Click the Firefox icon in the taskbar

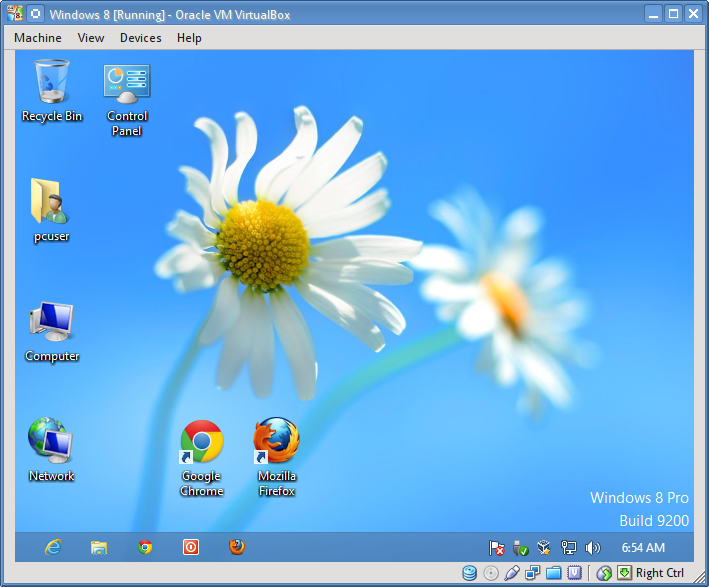point(236,547)
